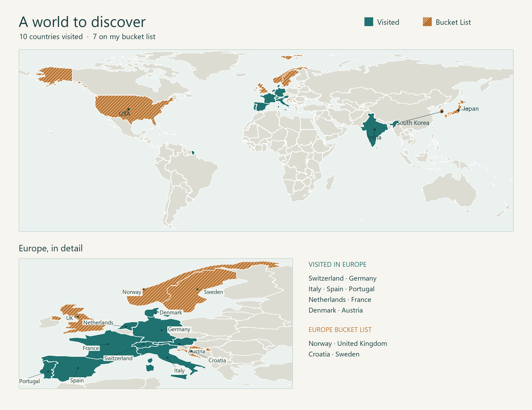Click the 'EUROPE BUCKET LIST' heading
This screenshot has height=410, width=532.
pyautogui.click(x=340, y=330)
